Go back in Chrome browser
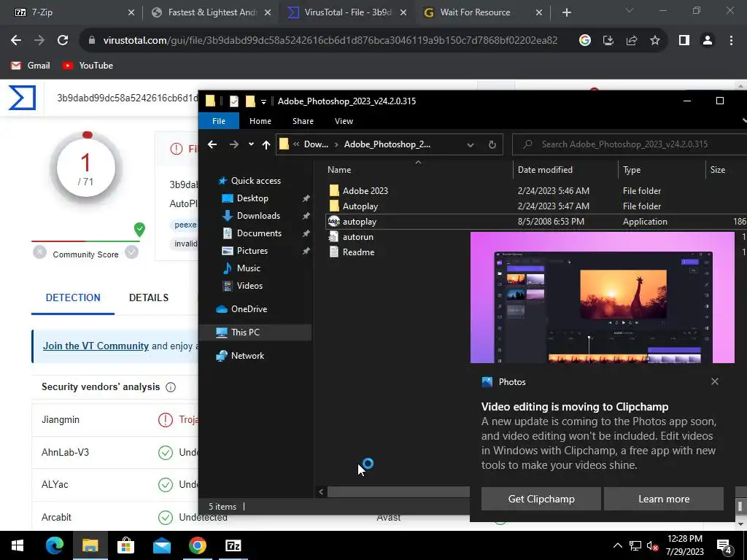 click(x=16, y=41)
